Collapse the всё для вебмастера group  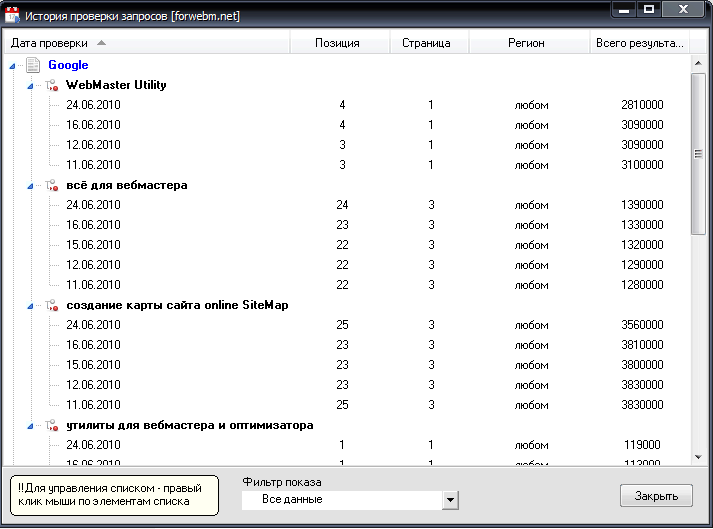pos(32,186)
